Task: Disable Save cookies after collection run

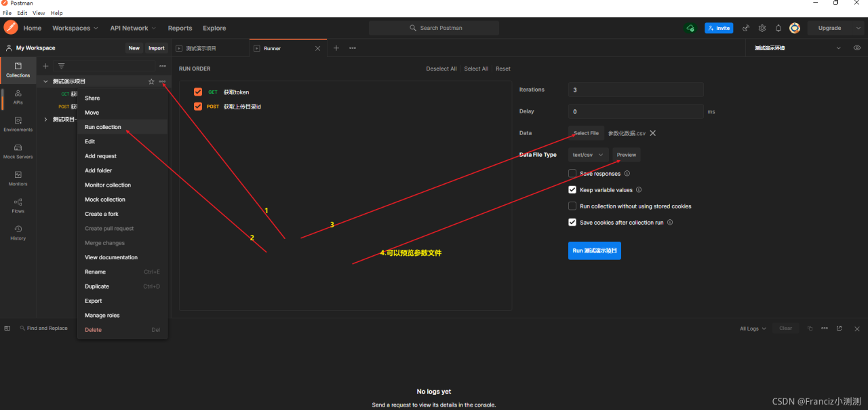Action: pos(572,223)
